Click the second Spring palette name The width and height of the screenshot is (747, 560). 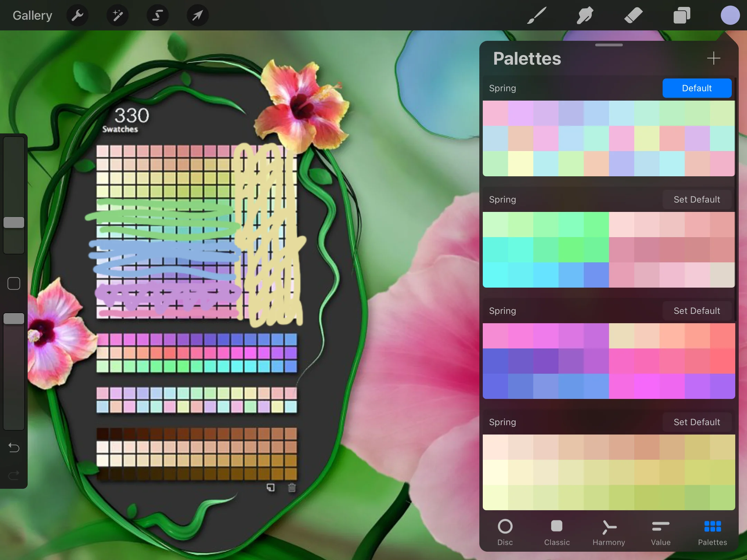502,199
